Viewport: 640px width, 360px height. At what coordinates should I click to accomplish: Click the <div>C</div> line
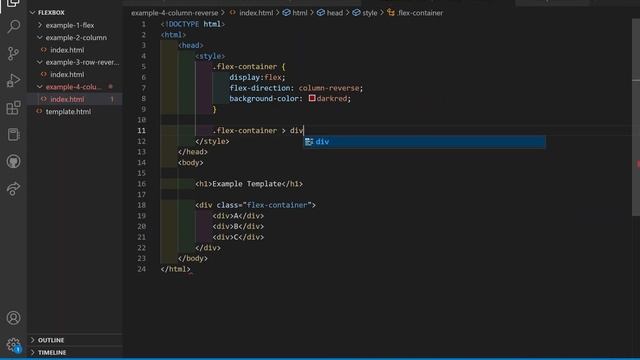[x=238, y=237]
